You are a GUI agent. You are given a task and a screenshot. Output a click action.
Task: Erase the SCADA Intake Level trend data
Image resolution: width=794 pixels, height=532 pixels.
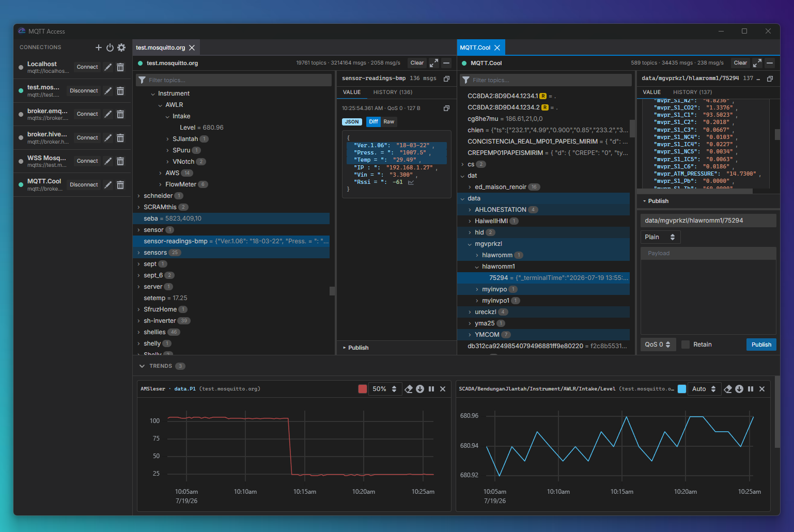(x=728, y=389)
